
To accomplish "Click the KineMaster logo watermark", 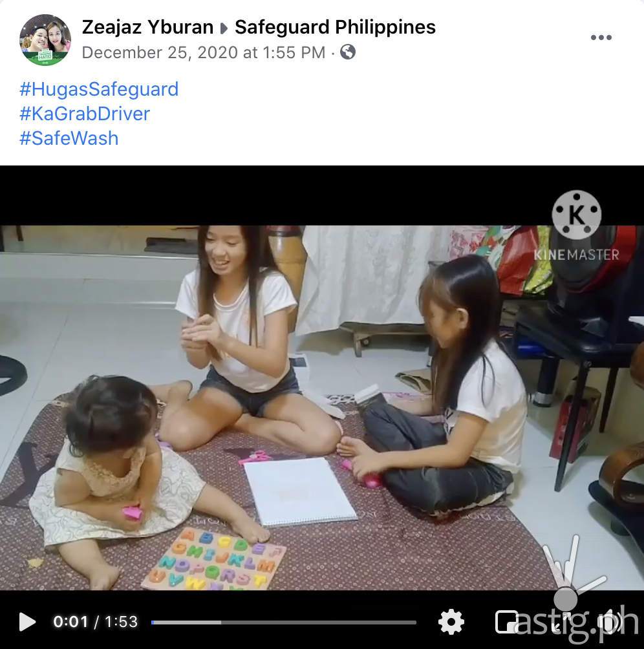I will (x=577, y=226).
